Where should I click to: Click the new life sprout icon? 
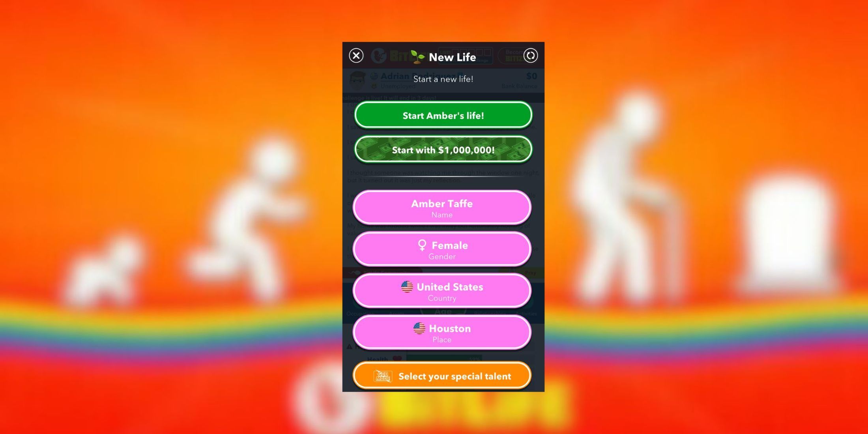coord(416,56)
